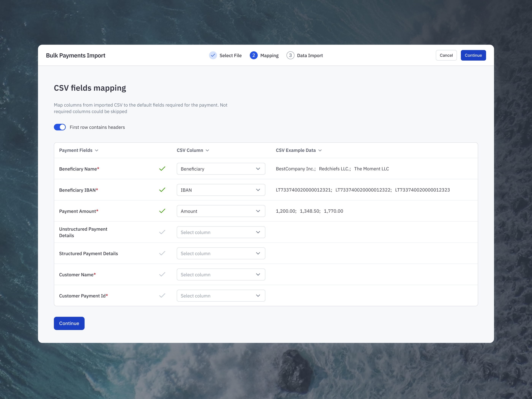Click the Mapping step "2" circle indicator

pyautogui.click(x=253, y=55)
